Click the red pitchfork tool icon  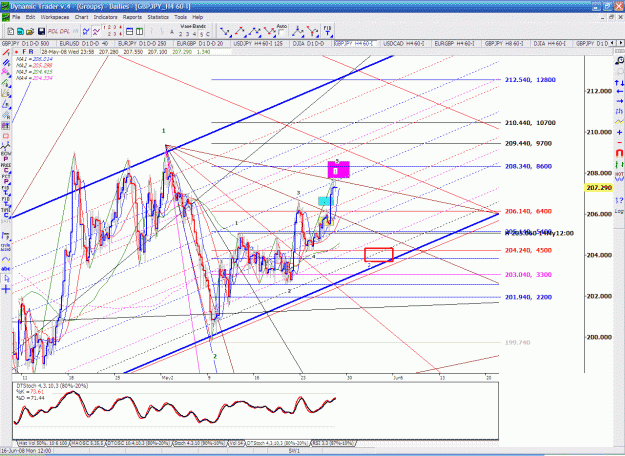click(312, 31)
